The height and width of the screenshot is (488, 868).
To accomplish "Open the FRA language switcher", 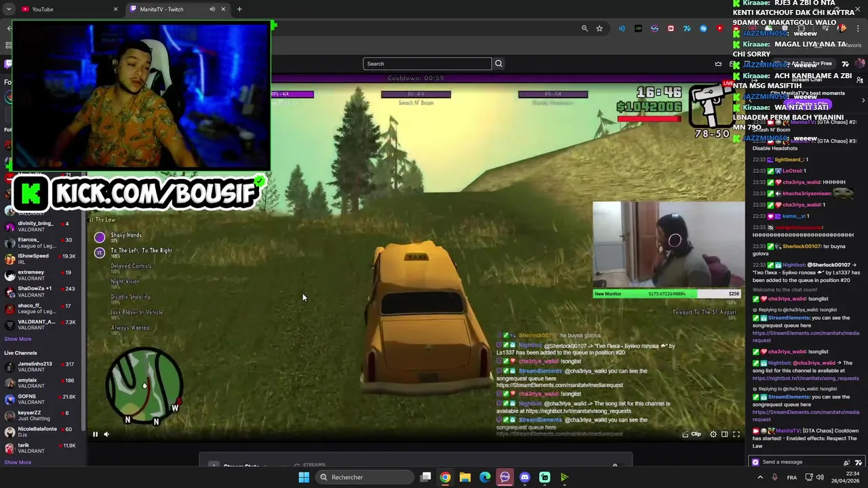I will (x=791, y=477).
